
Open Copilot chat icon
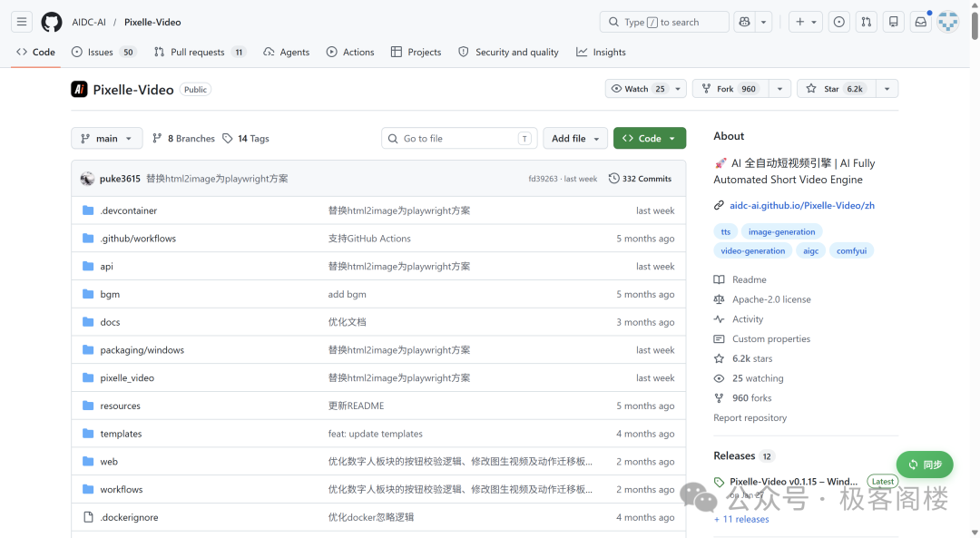[744, 22]
